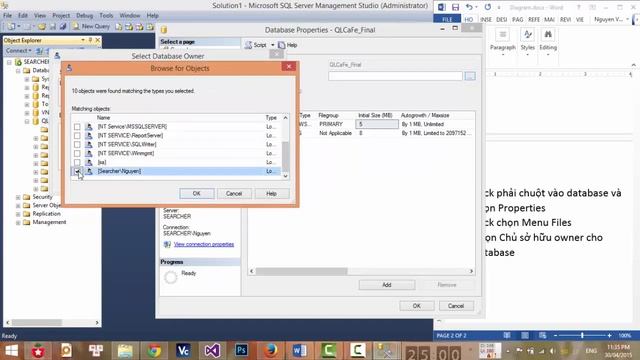Image resolution: width=640 pixels, height=360 pixels.
Task: Toggle the Searcher\Nguyen checkbox
Action: [x=77, y=171]
